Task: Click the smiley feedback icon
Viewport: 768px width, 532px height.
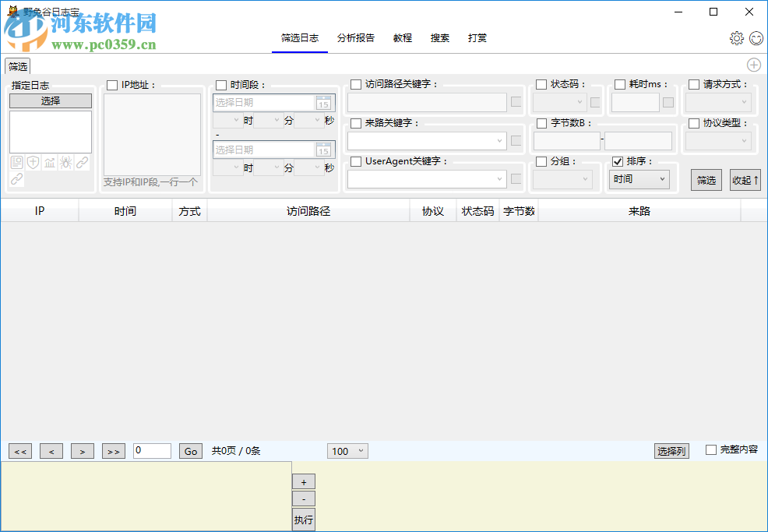Action: [x=755, y=37]
